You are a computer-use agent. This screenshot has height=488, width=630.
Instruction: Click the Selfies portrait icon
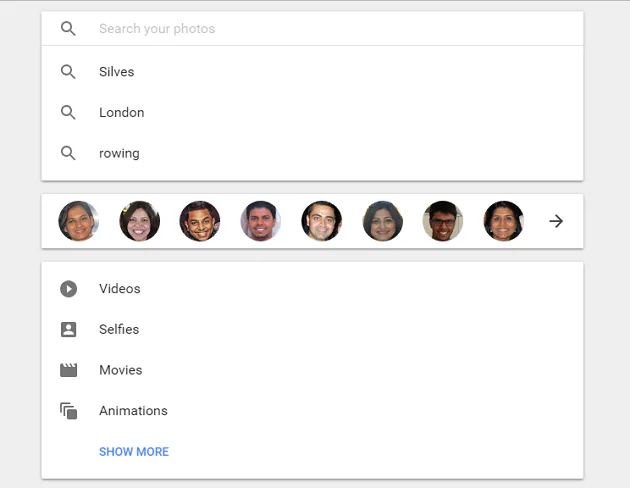pos(68,329)
